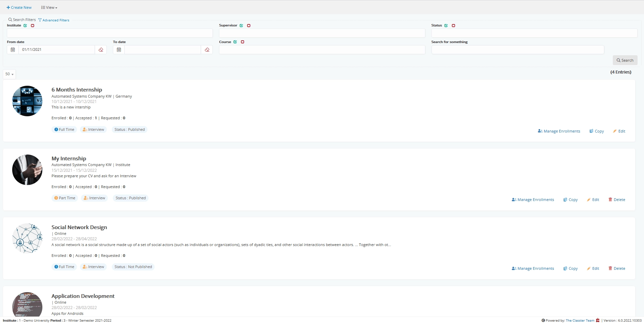644x324 pixels.
Task: Erase the To date value
Action: (x=207, y=49)
